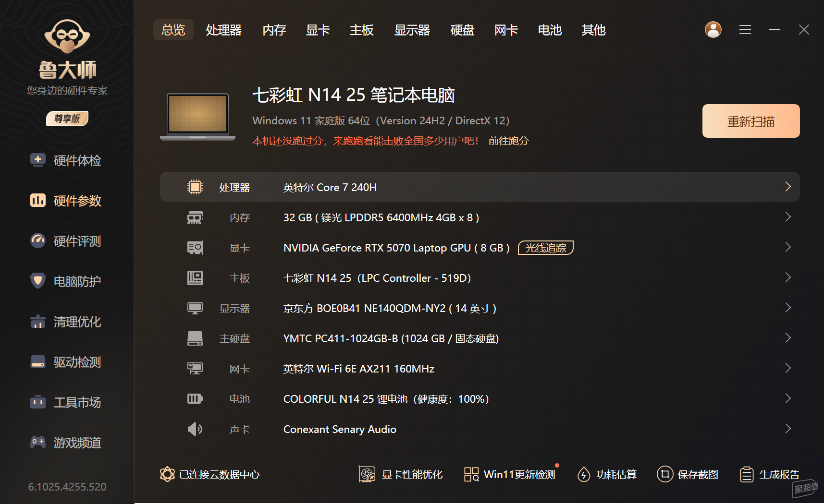Screen dimensions: 824x504
Task: Open 硬件参数 in the sidebar
Action: tap(66, 201)
